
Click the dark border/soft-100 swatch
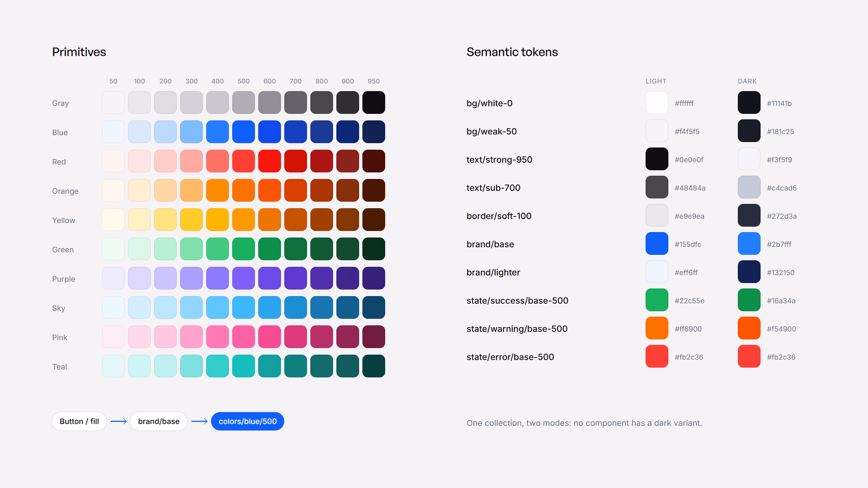click(x=749, y=215)
